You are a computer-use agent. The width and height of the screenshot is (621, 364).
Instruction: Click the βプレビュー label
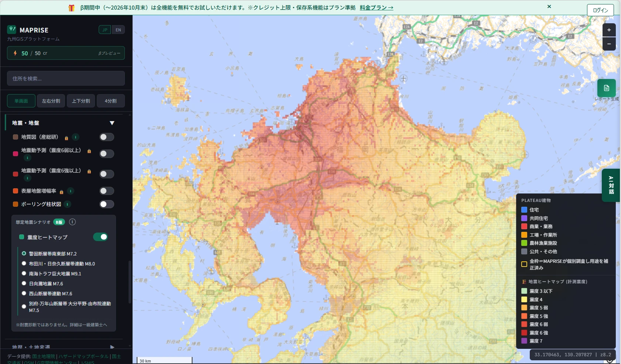coord(109,53)
